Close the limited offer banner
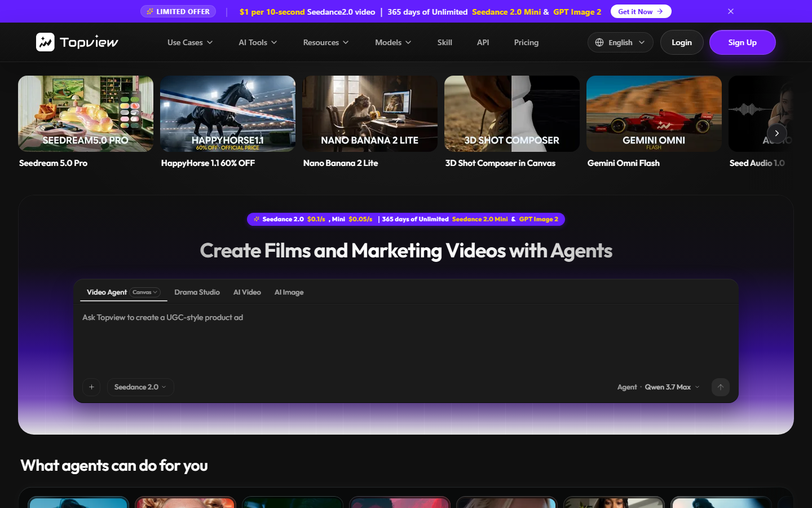 point(731,11)
